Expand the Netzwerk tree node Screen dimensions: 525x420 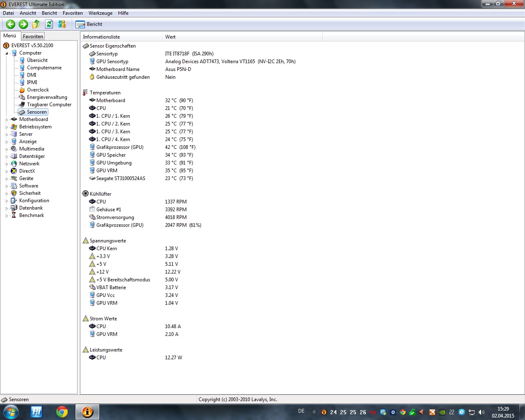coord(7,164)
